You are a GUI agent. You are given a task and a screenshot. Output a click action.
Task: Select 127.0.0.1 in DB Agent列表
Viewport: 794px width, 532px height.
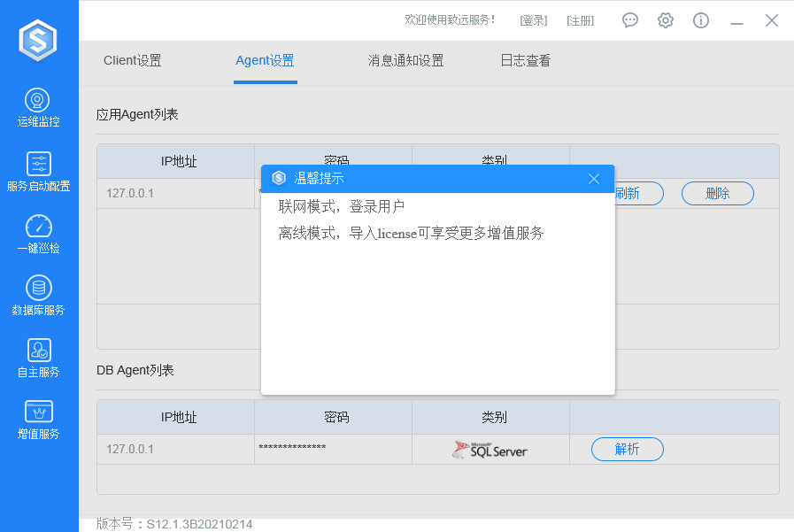[130, 449]
